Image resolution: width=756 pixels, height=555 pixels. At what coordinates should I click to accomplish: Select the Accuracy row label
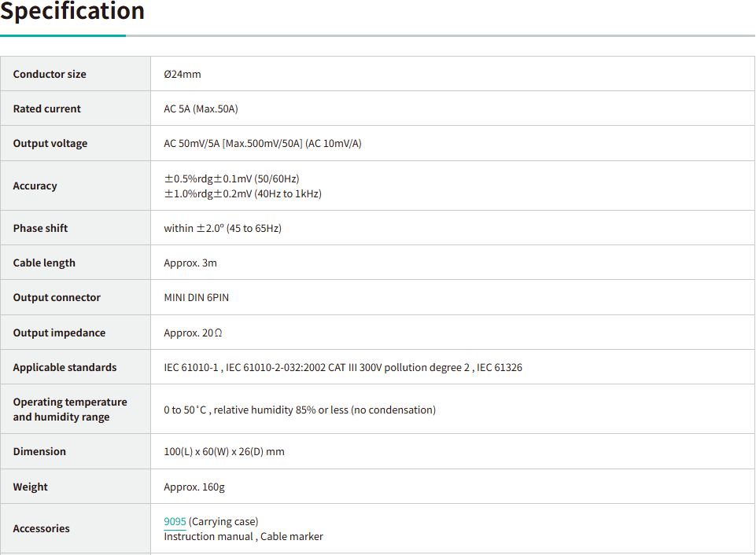[x=35, y=186]
